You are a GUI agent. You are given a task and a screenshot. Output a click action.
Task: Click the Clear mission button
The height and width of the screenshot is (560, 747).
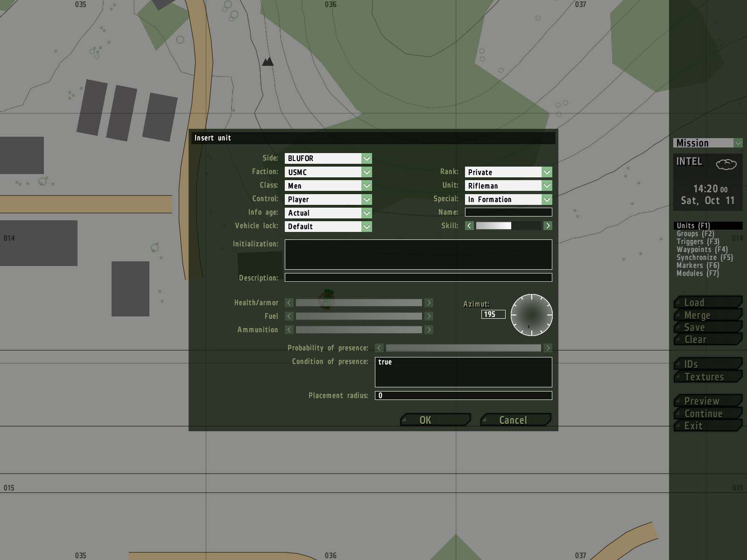coord(708,339)
